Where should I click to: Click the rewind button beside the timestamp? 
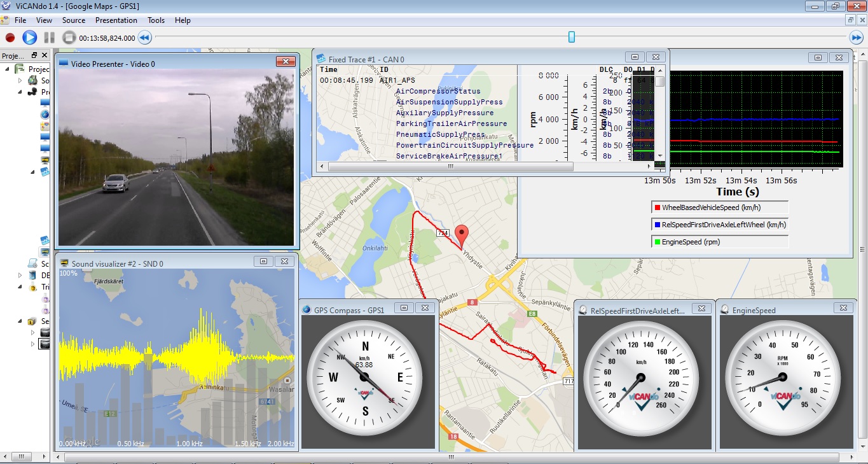[145, 38]
